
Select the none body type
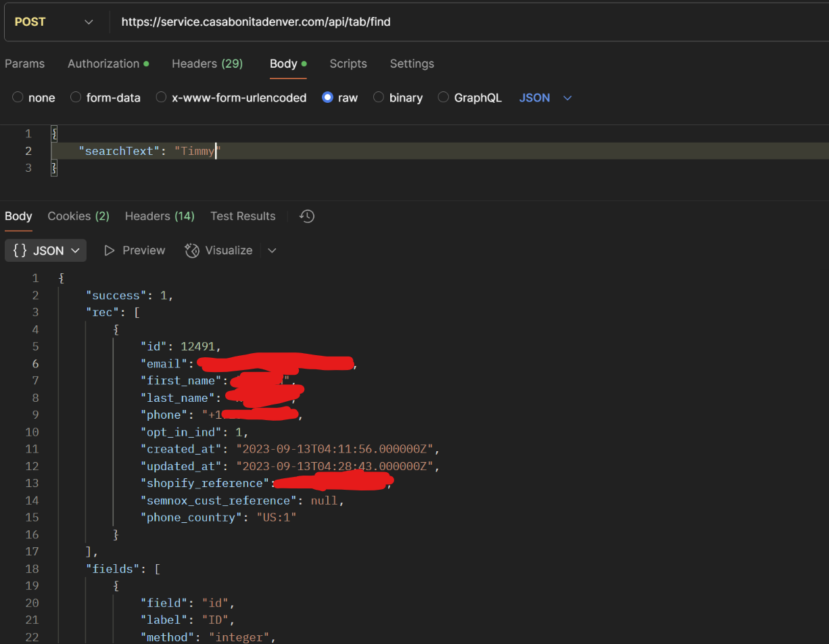(x=34, y=97)
